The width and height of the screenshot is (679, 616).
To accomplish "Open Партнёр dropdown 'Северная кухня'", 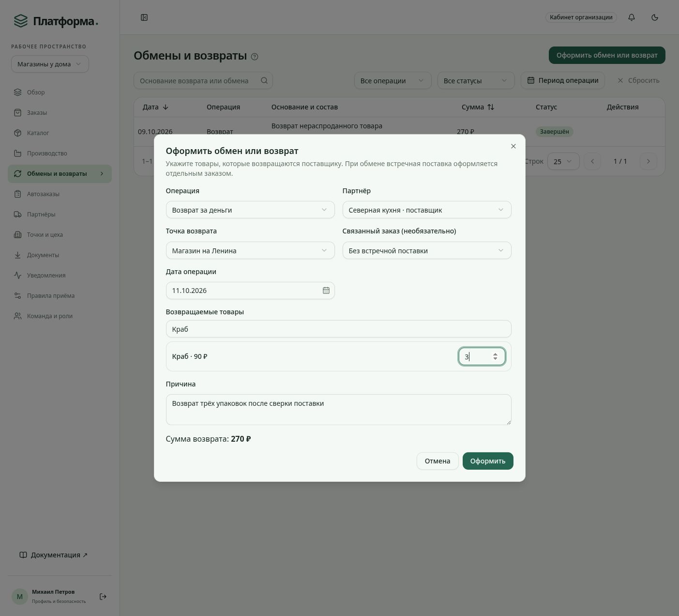I will pyautogui.click(x=427, y=210).
